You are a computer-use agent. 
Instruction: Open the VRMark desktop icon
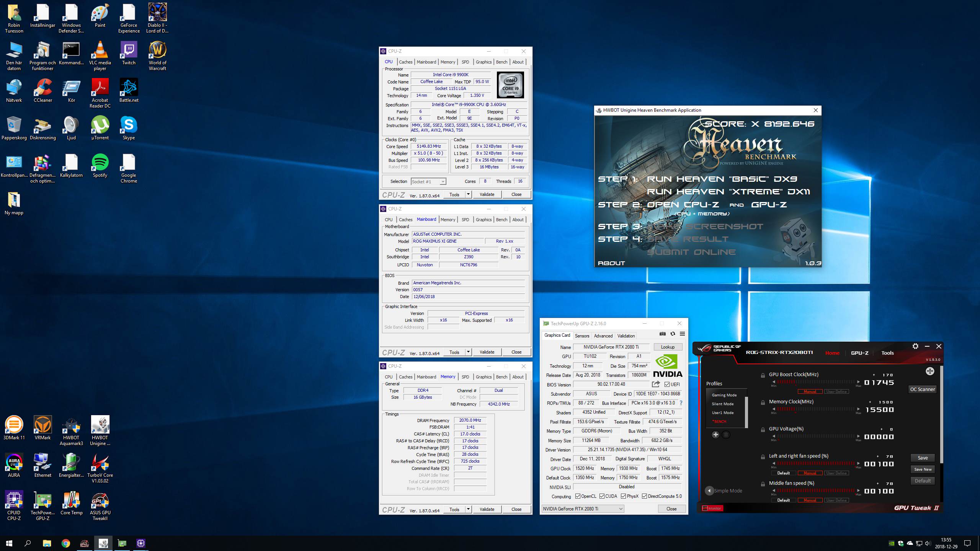click(x=42, y=428)
